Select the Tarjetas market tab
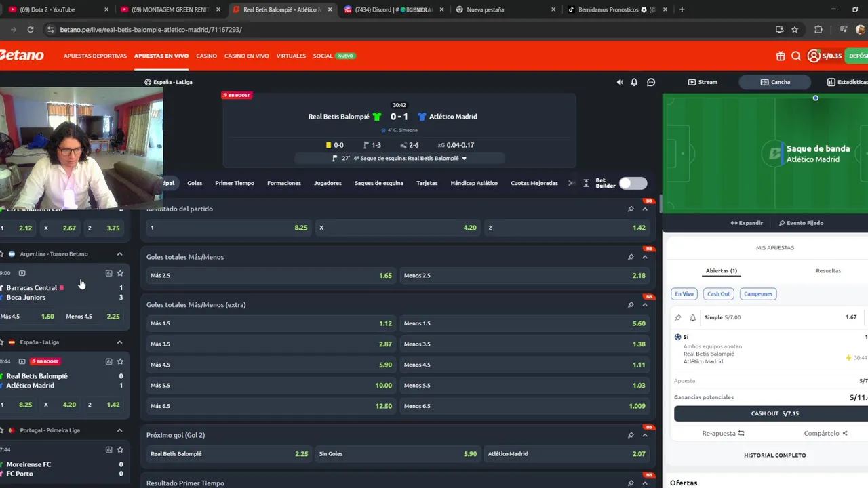Viewport: 868px width, 488px height. (x=427, y=183)
